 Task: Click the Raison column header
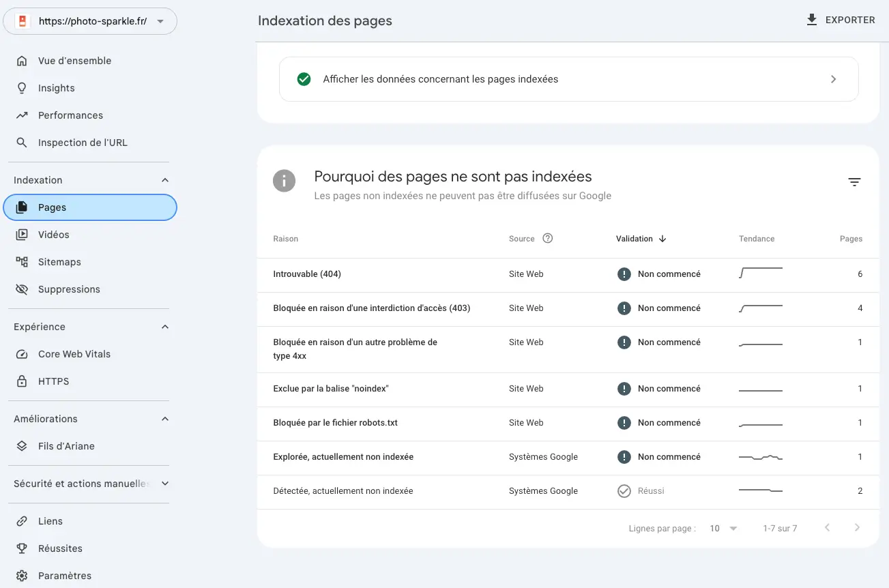coord(285,239)
